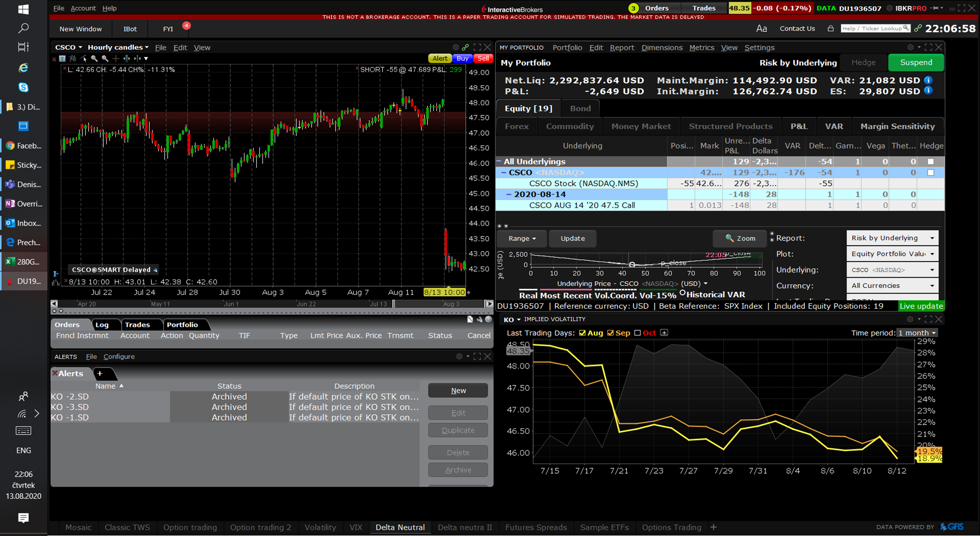Switch to the Bond tab
The width and height of the screenshot is (980, 536).
[580, 108]
